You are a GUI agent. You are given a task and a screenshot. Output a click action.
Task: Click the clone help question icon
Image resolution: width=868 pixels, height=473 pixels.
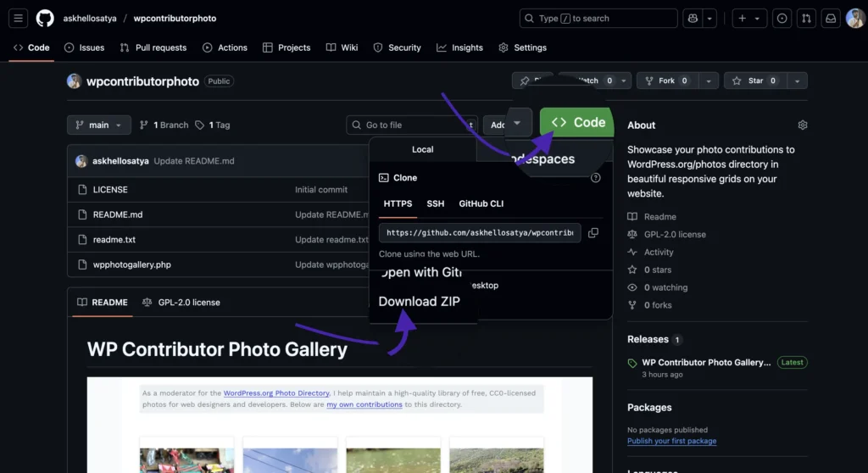click(x=595, y=178)
